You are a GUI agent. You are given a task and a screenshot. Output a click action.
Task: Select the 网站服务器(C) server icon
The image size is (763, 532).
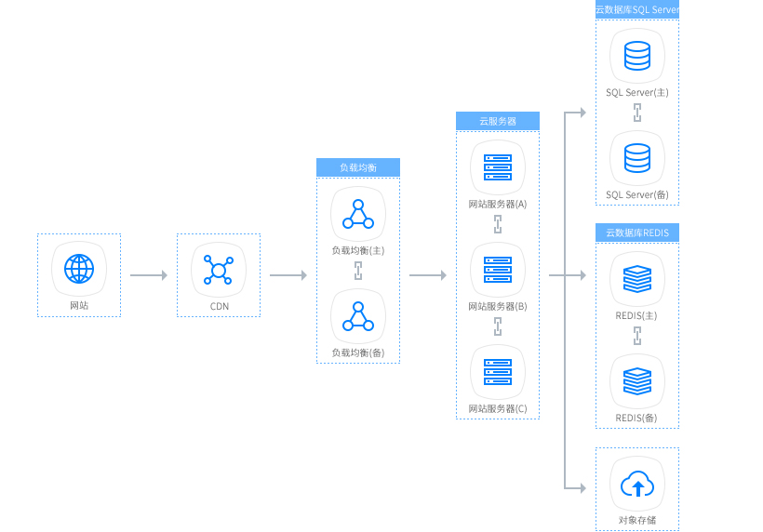coord(498,372)
